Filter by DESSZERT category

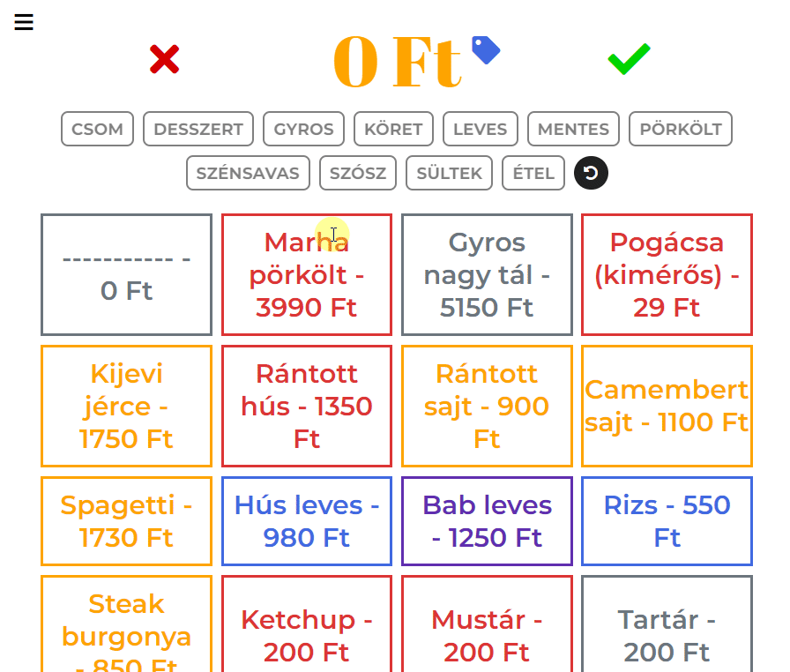tap(198, 129)
